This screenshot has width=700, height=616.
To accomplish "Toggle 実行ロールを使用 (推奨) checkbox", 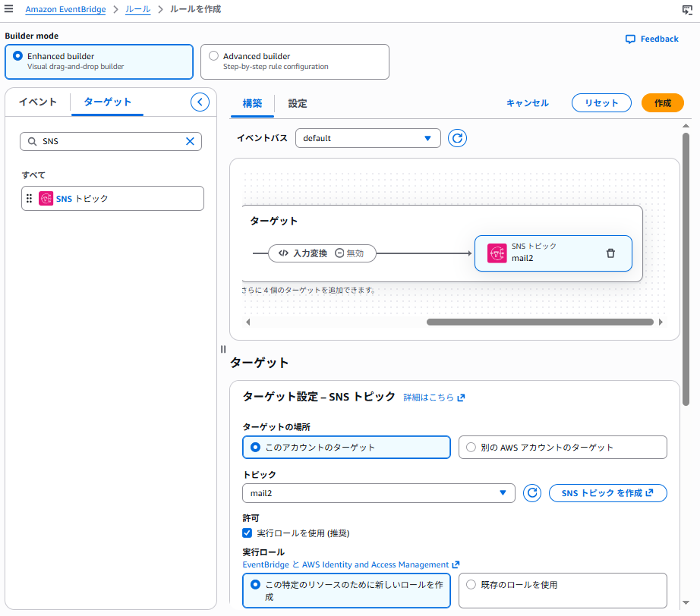I will point(247,533).
